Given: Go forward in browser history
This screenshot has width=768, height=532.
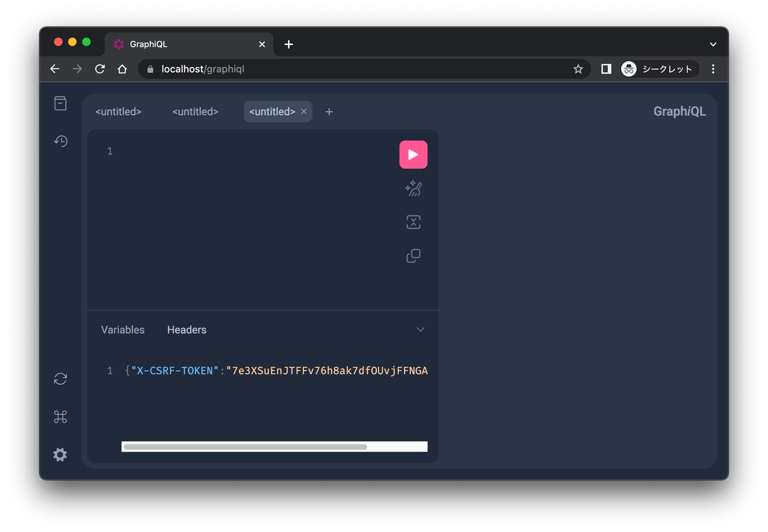Looking at the screenshot, I should click(77, 69).
